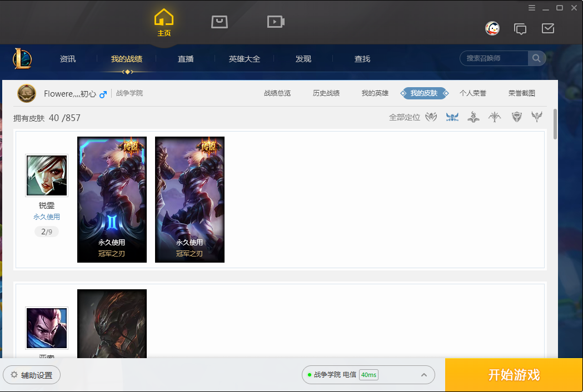Click the 战争学院 server label beside summoner name

point(129,93)
